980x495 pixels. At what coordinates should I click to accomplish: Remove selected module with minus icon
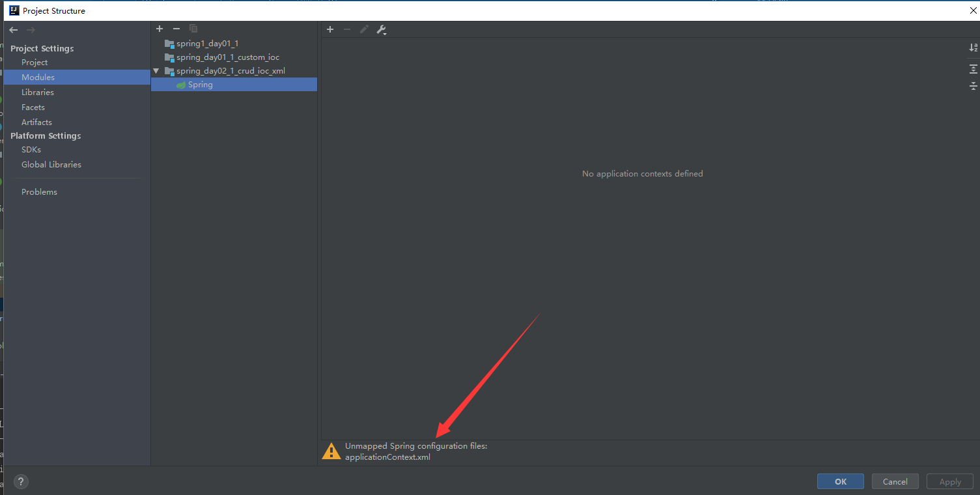[176, 29]
